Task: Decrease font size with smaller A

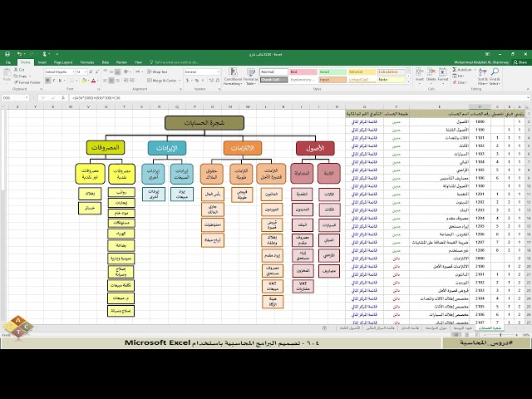Action: 96,72
